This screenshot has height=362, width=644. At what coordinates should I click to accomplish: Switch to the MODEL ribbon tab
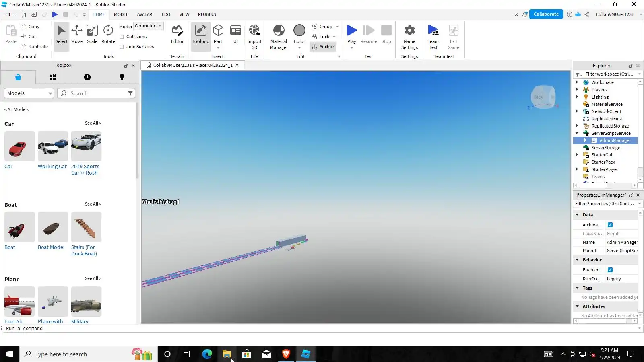click(121, 14)
